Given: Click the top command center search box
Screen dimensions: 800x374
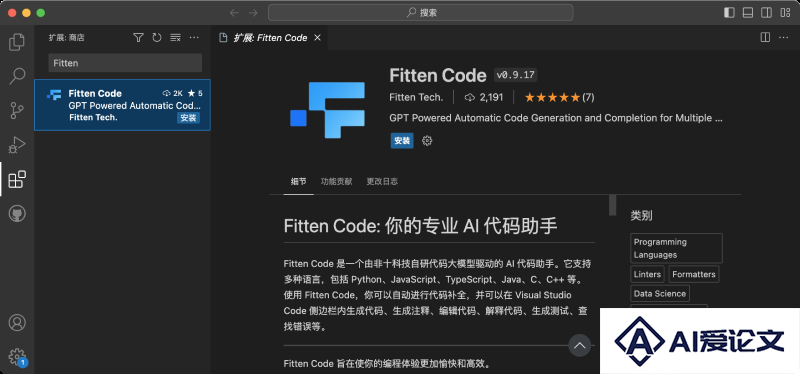Looking at the screenshot, I should pyautogui.click(x=420, y=13).
